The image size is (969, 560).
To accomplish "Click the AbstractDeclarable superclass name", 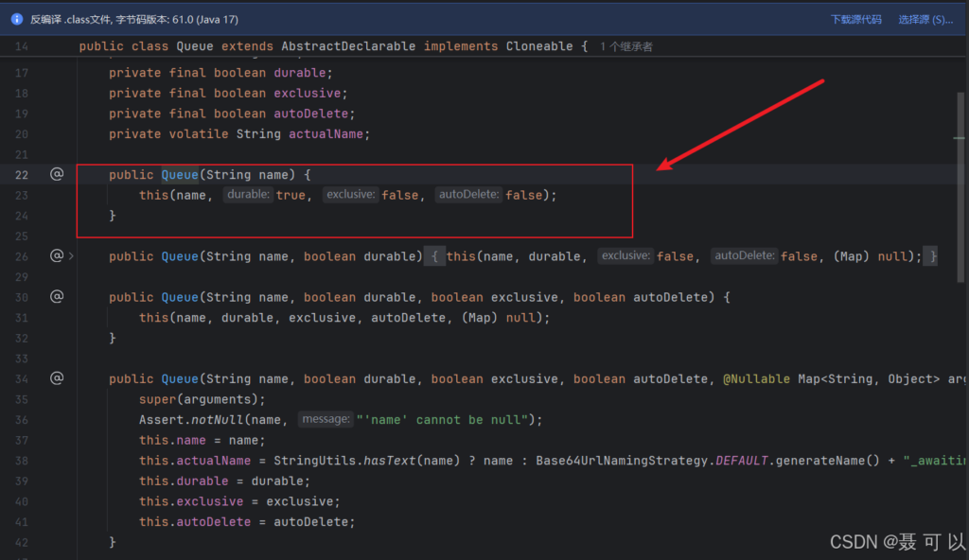I will tap(349, 46).
